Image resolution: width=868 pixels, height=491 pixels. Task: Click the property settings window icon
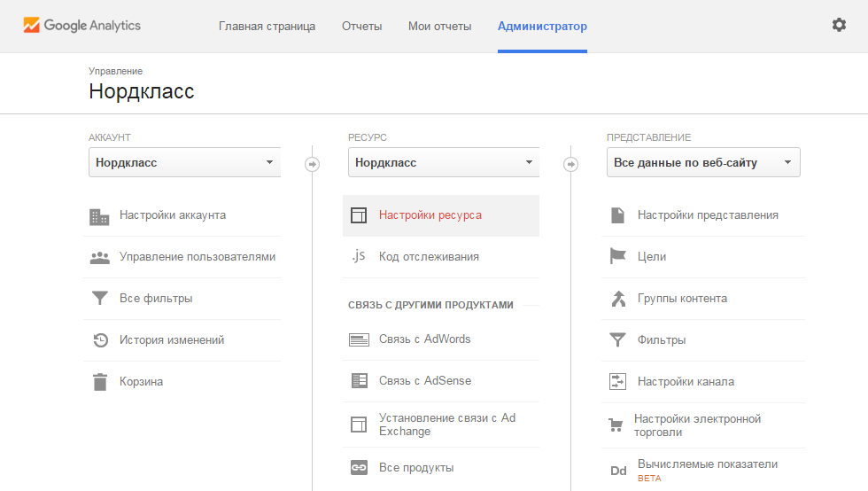point(359,215)
